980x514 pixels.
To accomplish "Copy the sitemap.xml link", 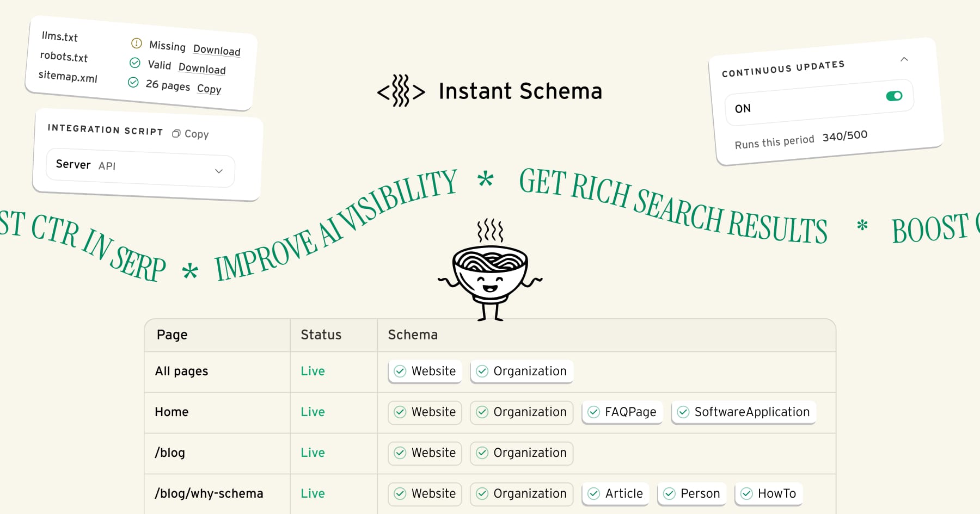I will click(209, 89).
